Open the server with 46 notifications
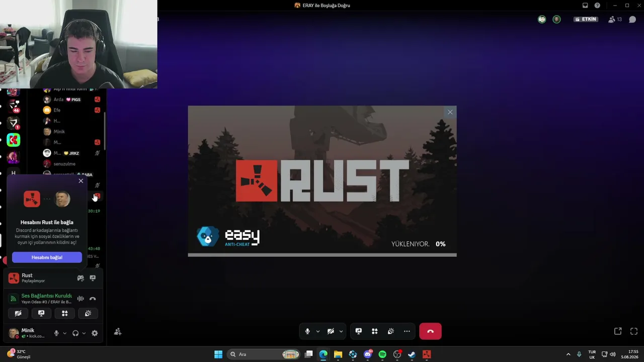This screenshot has width=644, height=362. pyautogui.click(x=14, y=106)
